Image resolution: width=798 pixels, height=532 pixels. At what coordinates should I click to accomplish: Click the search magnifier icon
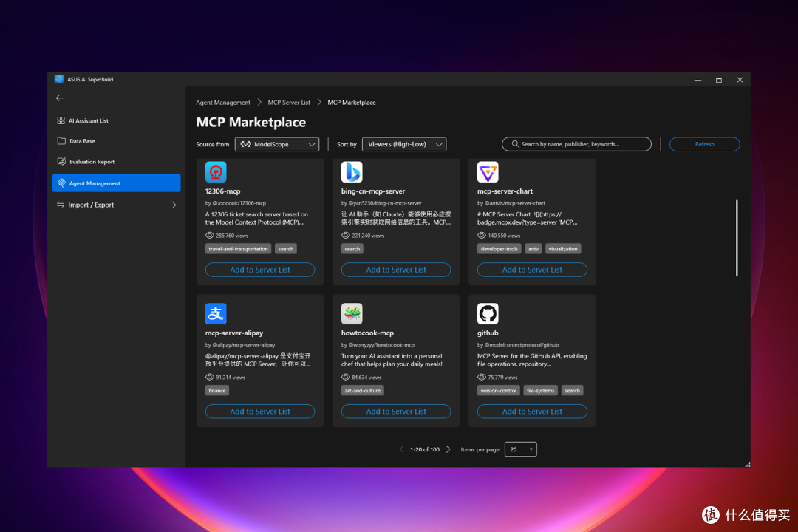click(x=515, y=144)
